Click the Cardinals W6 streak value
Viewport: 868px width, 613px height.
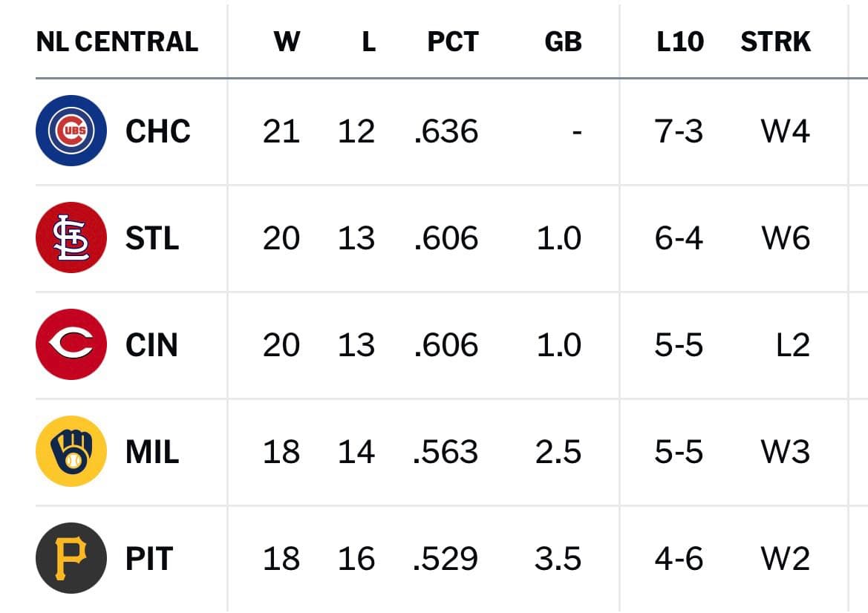[x=786, y=238]
